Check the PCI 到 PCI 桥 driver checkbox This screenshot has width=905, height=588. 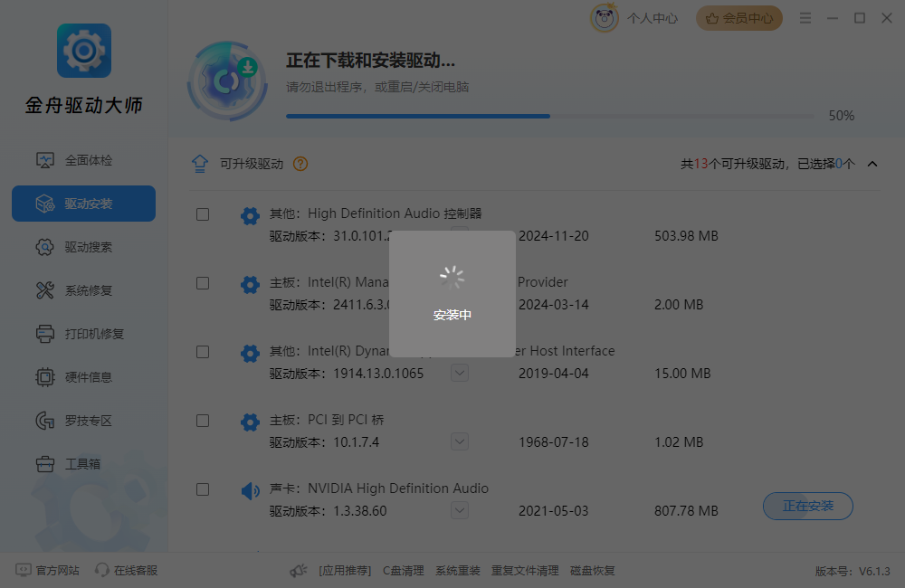pos(203,421)
